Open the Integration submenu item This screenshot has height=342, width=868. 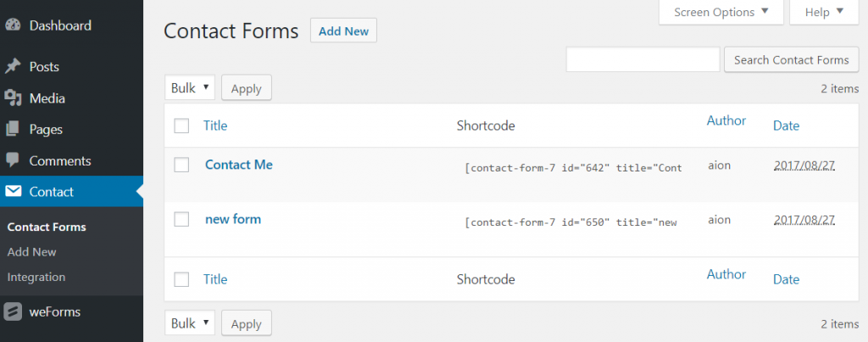click(x=36, y=277)
